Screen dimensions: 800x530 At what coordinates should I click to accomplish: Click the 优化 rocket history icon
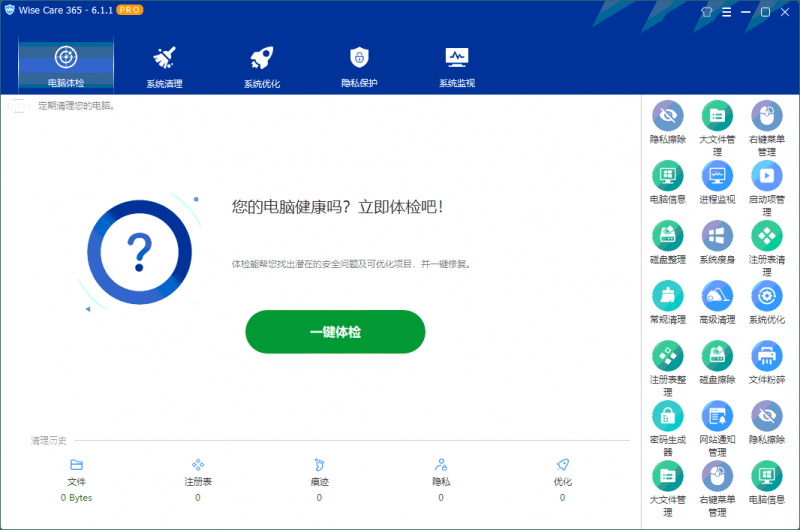562,465
